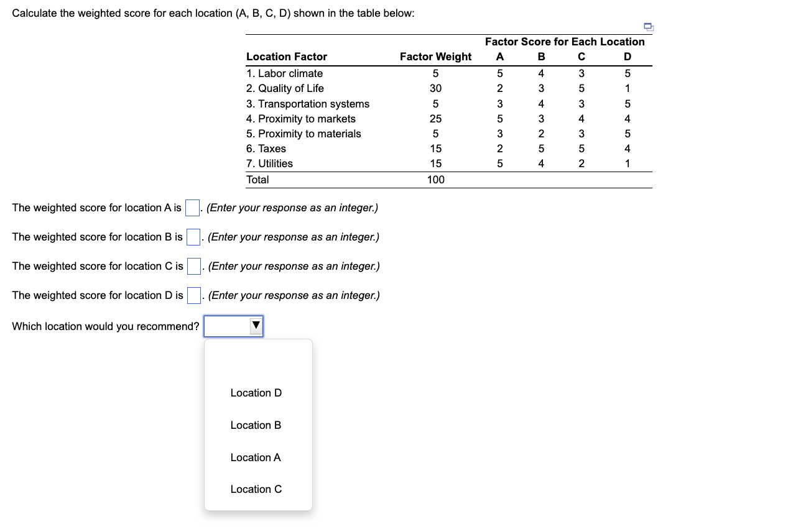Select Location A from the dropdown list

point(256,457)
